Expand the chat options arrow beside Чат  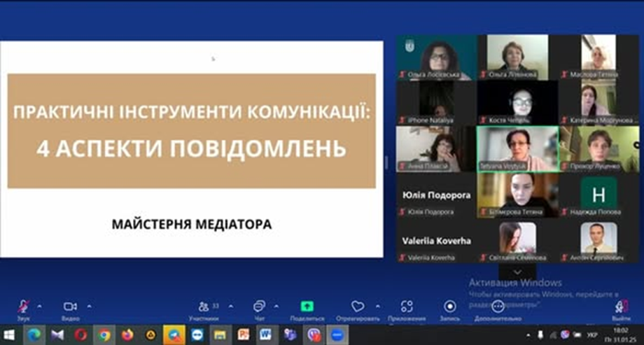click(276, 306)
